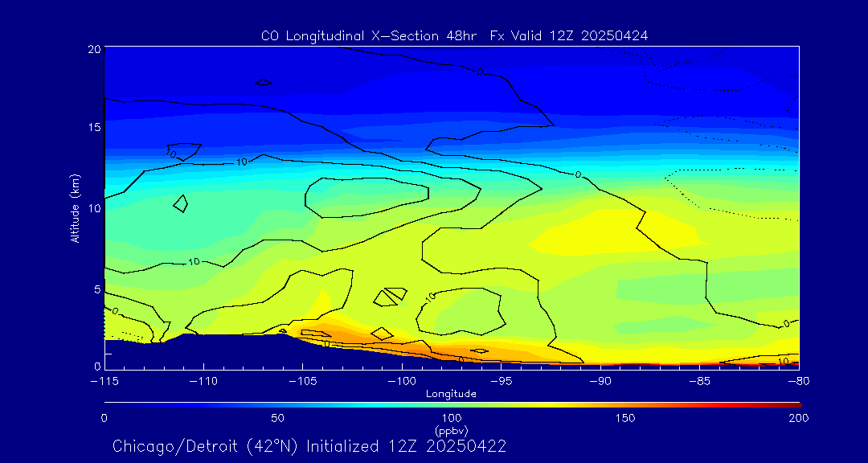Click the longitude tick label -90
Screen dimensions: 868x463
pyautogui.click(x=600, y=382)
